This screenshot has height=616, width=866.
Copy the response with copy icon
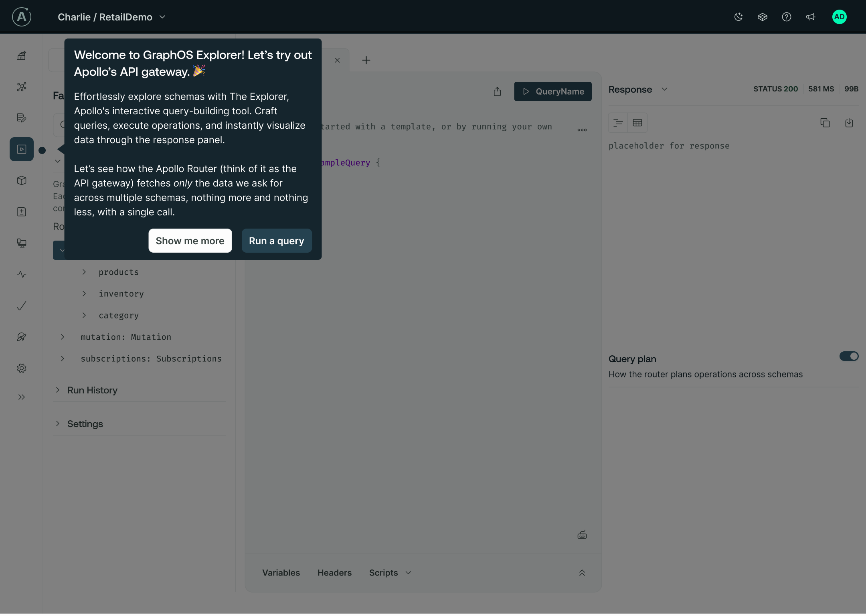825,123
